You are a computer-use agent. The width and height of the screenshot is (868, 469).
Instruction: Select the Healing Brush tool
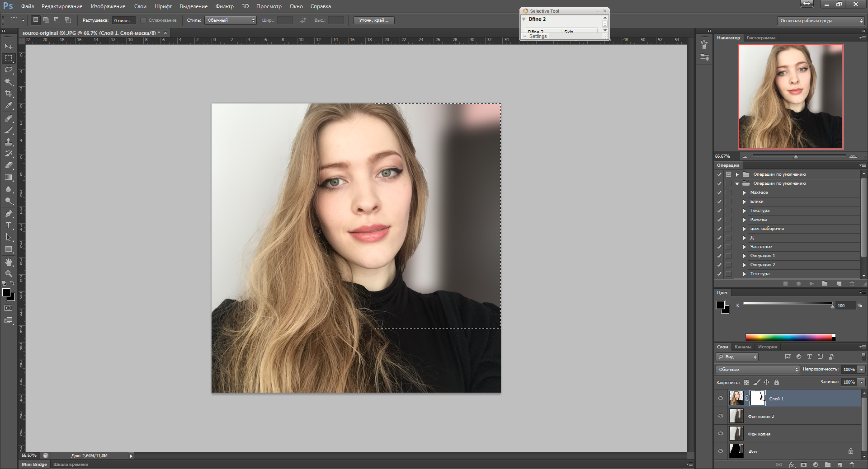[x=9, y=118]
